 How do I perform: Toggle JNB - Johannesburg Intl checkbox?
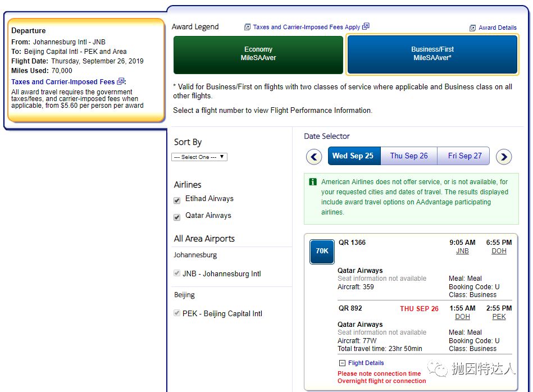click(177, 273)
